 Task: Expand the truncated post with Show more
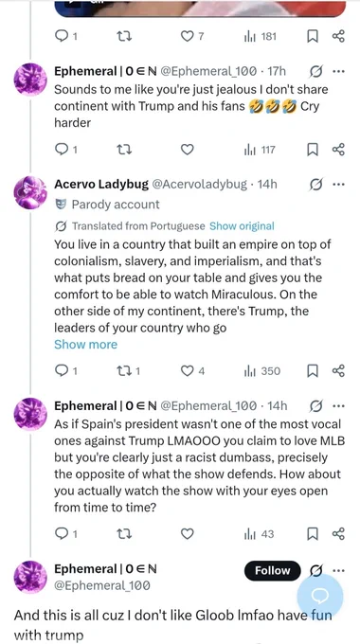(x=85, y=344)
